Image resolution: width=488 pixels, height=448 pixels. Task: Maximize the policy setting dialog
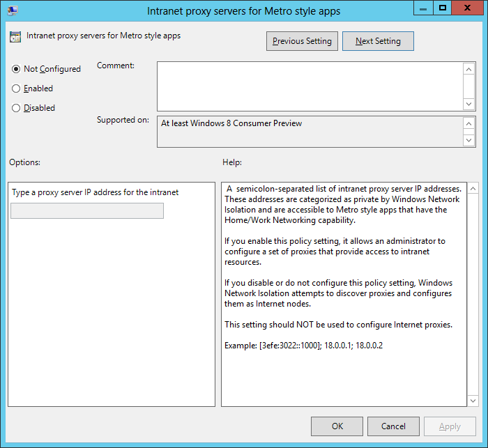(x=442, y=8)
